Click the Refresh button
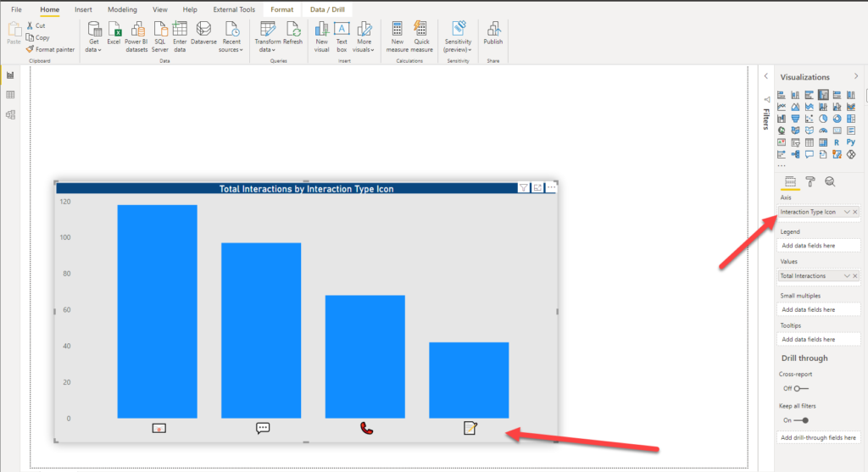The width and height of the screenshot is (868, 472). pyautogui.click(x=292, y=34)
